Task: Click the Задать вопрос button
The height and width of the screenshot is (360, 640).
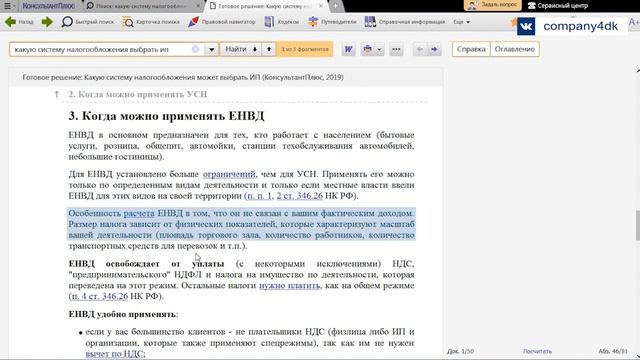Action: pos(493,5)
